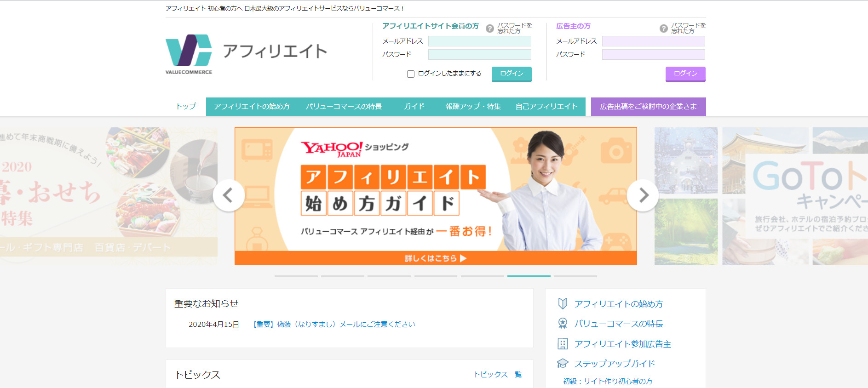Click the help icon beside advertiser password reminder

click(x=664, y=29)
